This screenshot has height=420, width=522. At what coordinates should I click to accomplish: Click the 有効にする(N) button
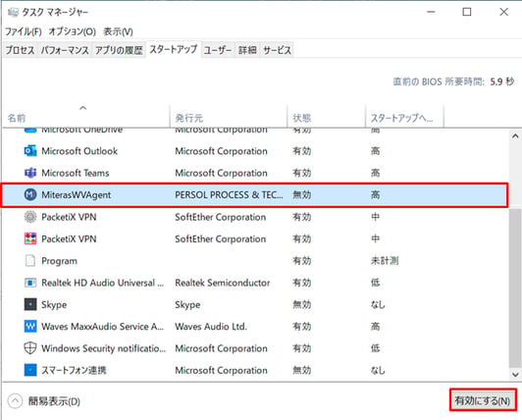coord(483,400)
